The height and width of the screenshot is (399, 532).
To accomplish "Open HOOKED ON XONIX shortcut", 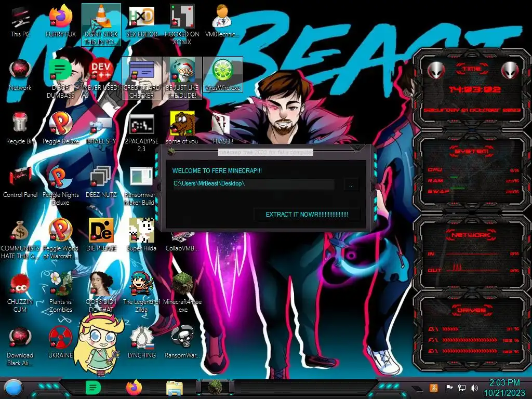I will 182,24.
